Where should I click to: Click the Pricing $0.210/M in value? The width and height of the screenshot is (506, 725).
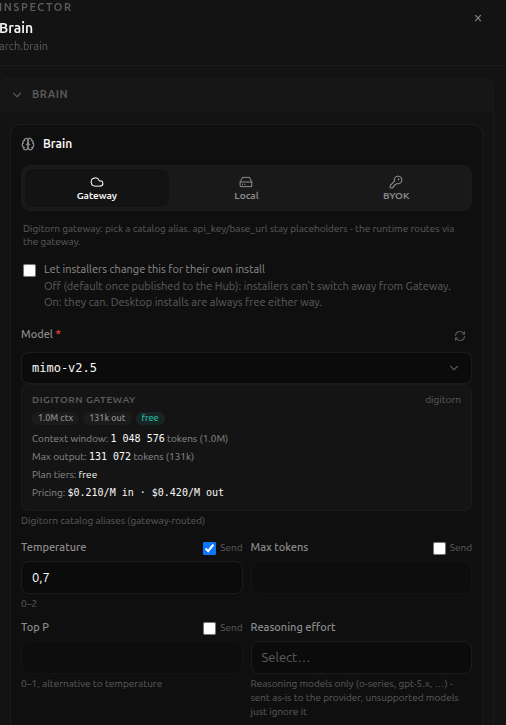(101, 492)
